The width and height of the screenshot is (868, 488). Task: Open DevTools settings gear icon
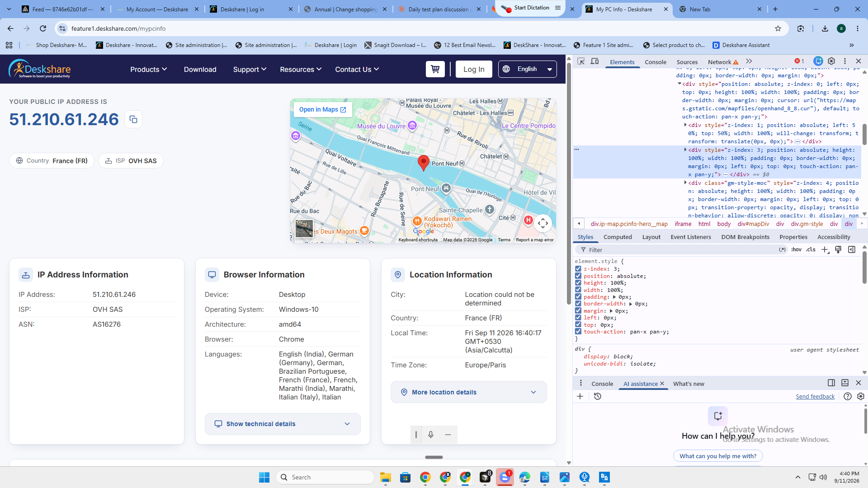point(831,61)
